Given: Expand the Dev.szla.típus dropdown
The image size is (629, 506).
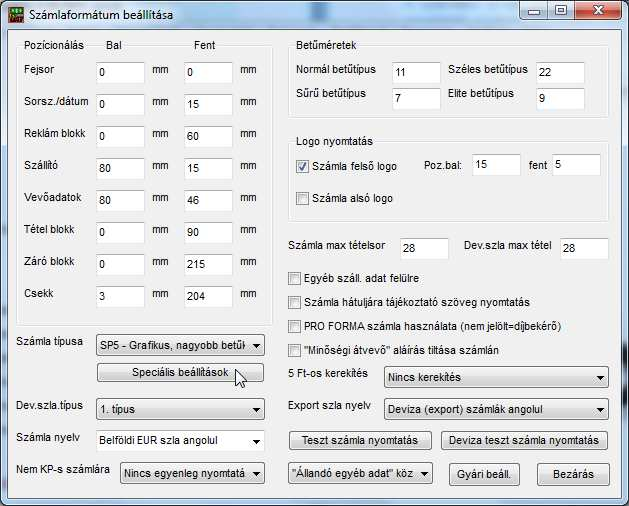Looking at the screenshot, I should tap(180, 409).
